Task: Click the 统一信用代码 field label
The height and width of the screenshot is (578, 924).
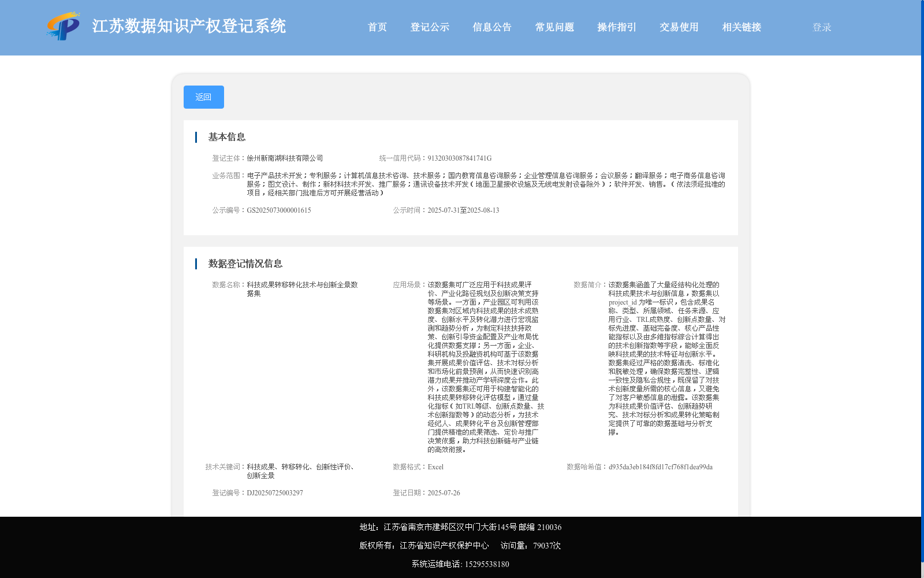Action: (403, 158)
